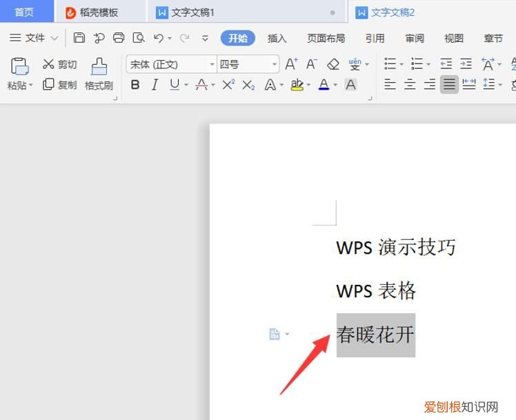This screenshot has width=516, height=420.
Task: Expand quick access toolbar customize arrow
Action: pos(205,39)
